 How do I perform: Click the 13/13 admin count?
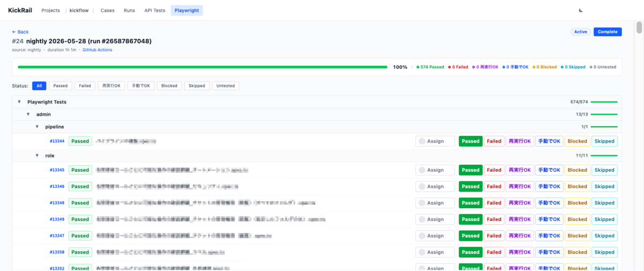(x=582, y=114)
